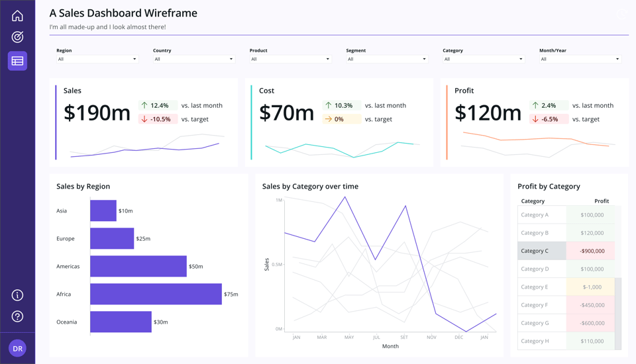Click the Category column header
The height and width of the screenshot is (364, 636).
(533, 201)
